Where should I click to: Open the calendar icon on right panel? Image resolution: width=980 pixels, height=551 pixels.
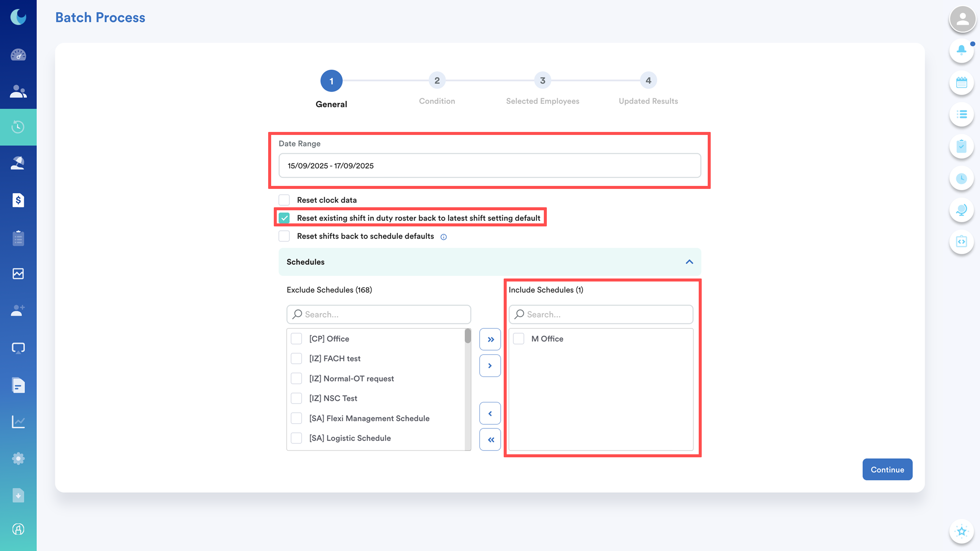961,82
